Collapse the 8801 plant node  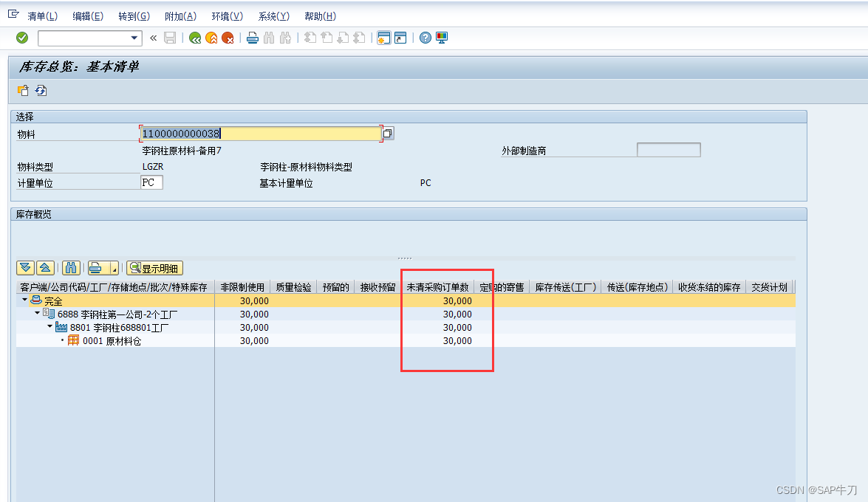[x=49, y=326]
